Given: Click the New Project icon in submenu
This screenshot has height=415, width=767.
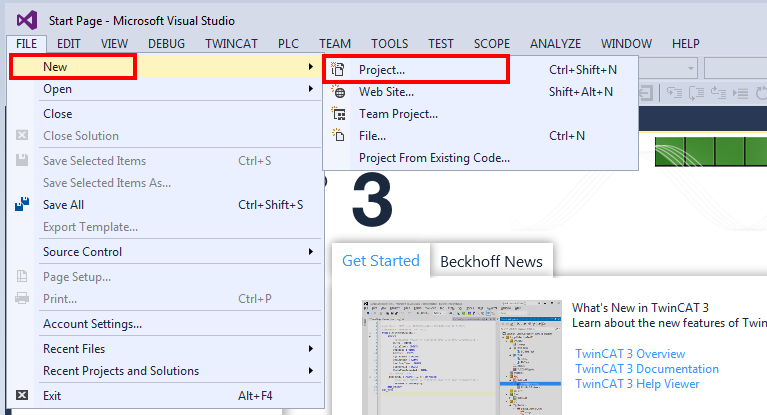Looking at the screenshot, I should tap(338, 69).
